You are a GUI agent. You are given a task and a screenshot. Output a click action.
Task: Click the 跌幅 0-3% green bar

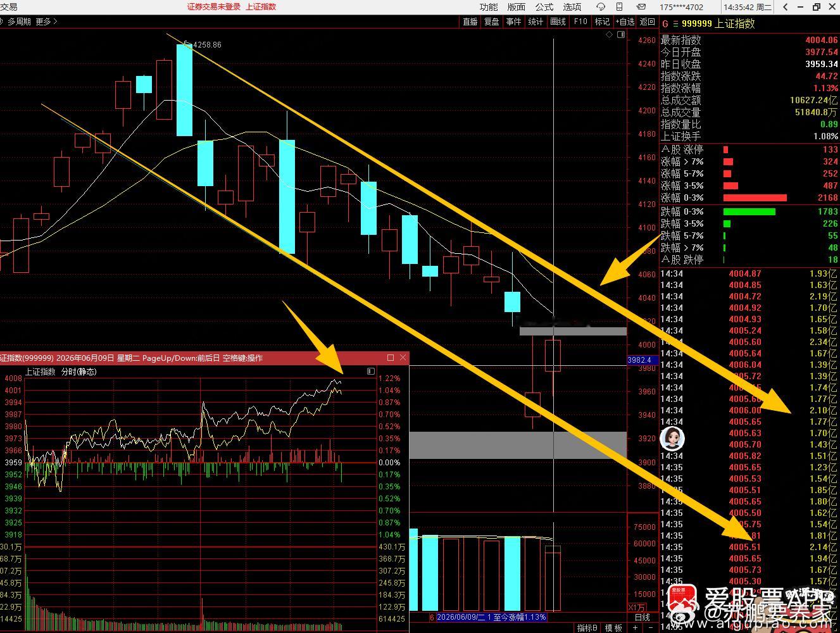[x=749, y=211]
